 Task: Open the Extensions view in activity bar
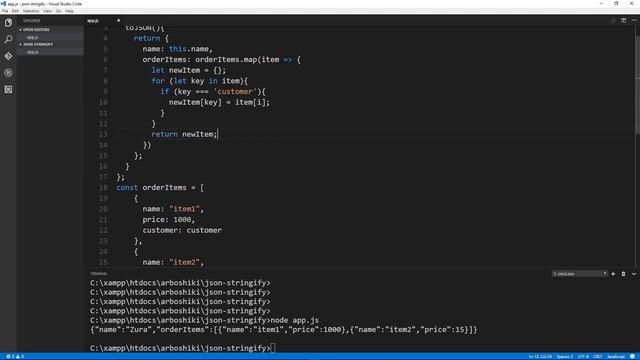(8, 89)
